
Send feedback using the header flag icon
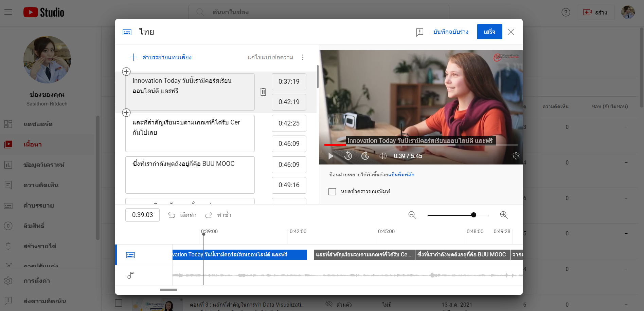click(420, 32)
